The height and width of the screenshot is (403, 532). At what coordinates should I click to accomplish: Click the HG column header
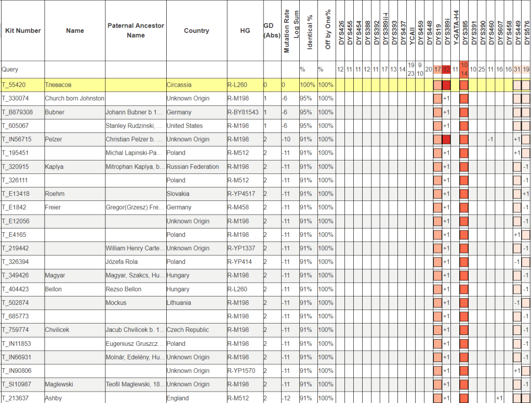coord(245,31)
